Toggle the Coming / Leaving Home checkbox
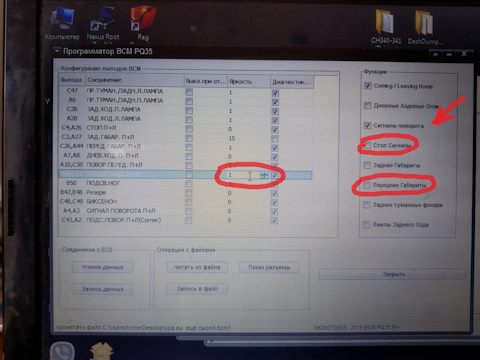Image resolution: width=480 pixels, height=360 pixels. (x=368, y=86)
